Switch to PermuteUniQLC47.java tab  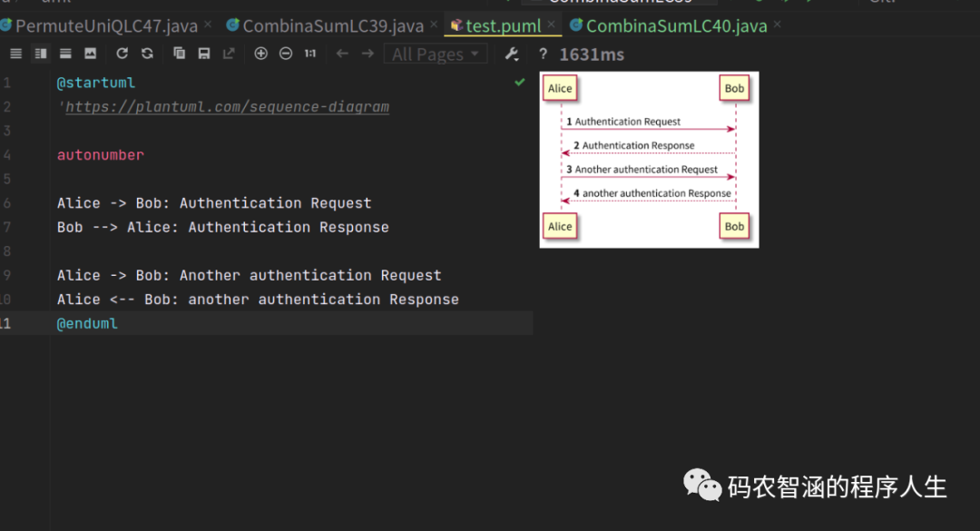point(106,25)
